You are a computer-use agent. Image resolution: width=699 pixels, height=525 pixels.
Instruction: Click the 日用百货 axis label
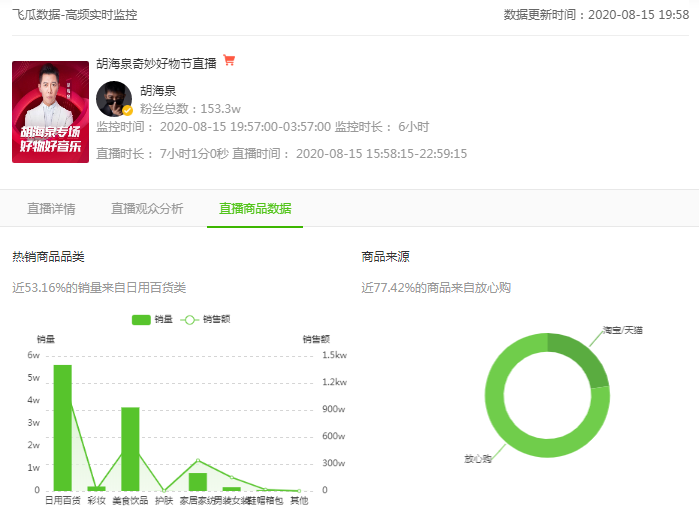(x=63, y=500)
